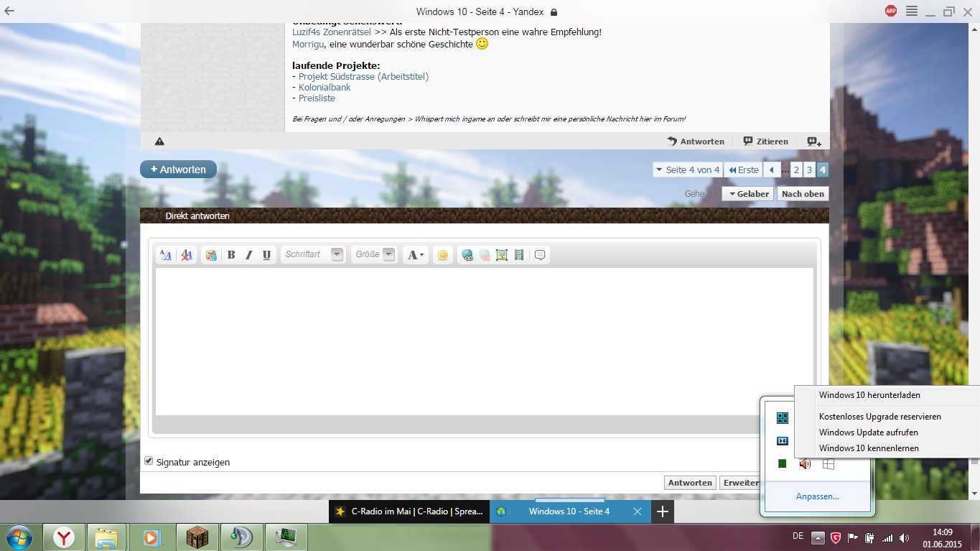
Task: Click the page scrollbar down arrow
Action: coord(975,494)
